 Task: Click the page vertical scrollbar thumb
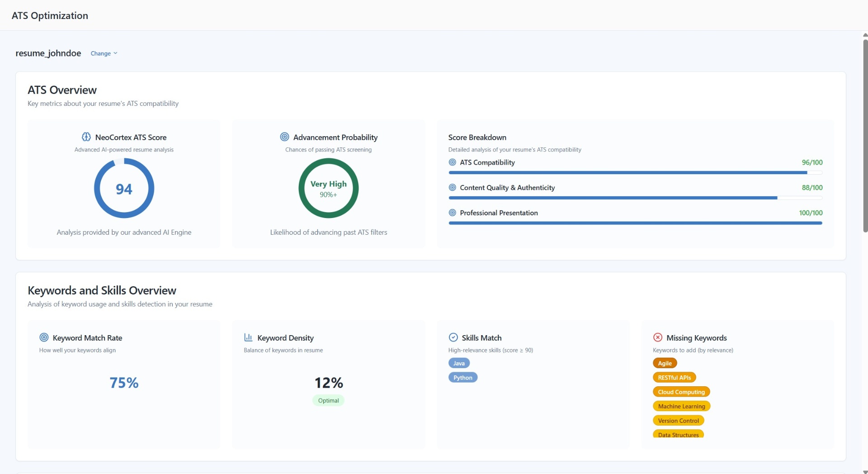865,136
